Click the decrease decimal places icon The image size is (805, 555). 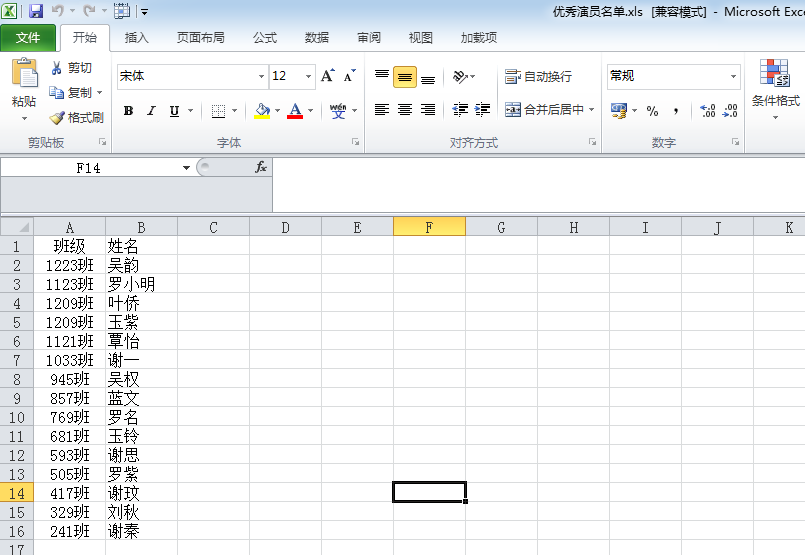click(x=730, y=111)
